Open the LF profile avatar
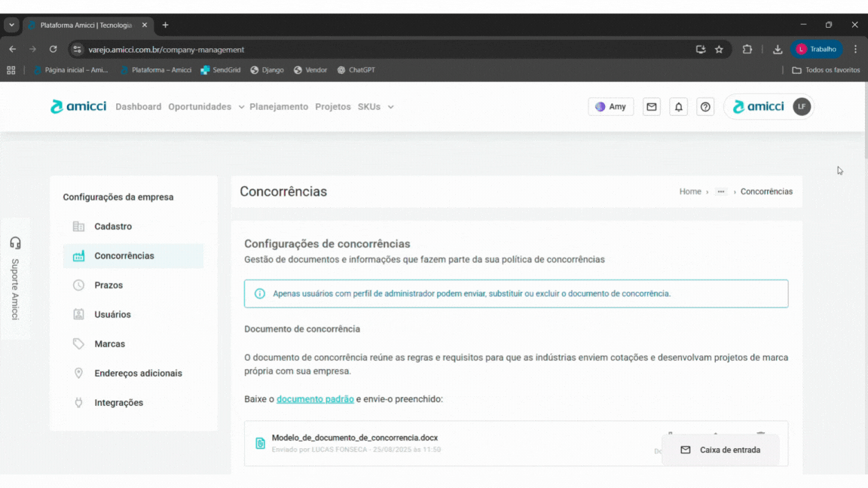868x488 pixels. coord(800,106)
